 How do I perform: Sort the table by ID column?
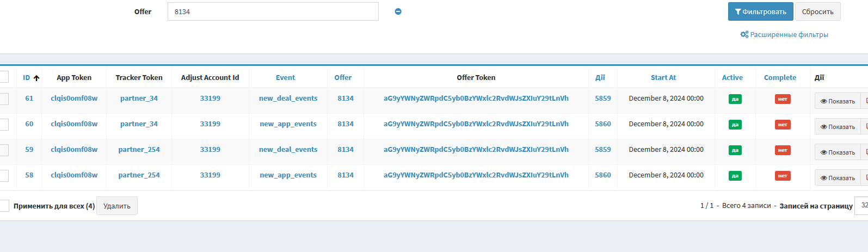tap(30, 77)
